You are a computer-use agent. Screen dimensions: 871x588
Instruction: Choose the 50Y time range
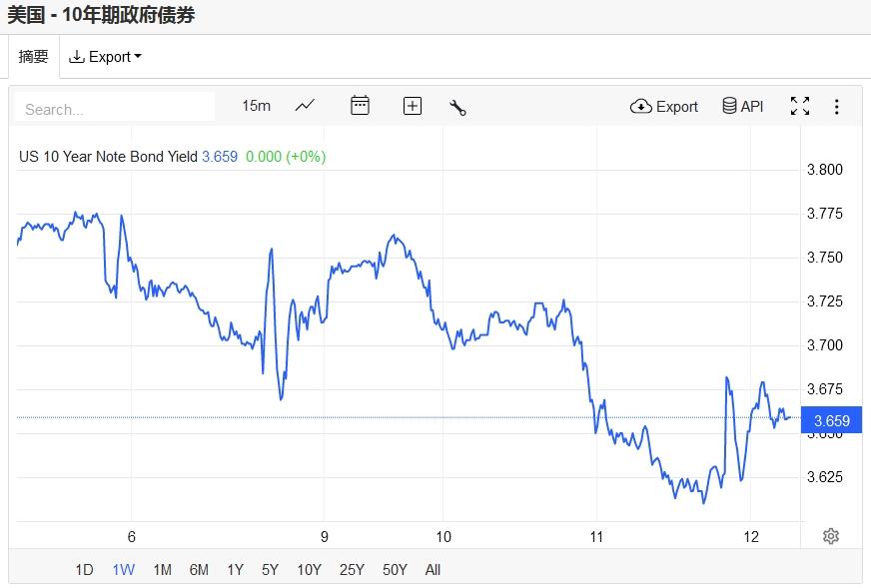(396, 570)
